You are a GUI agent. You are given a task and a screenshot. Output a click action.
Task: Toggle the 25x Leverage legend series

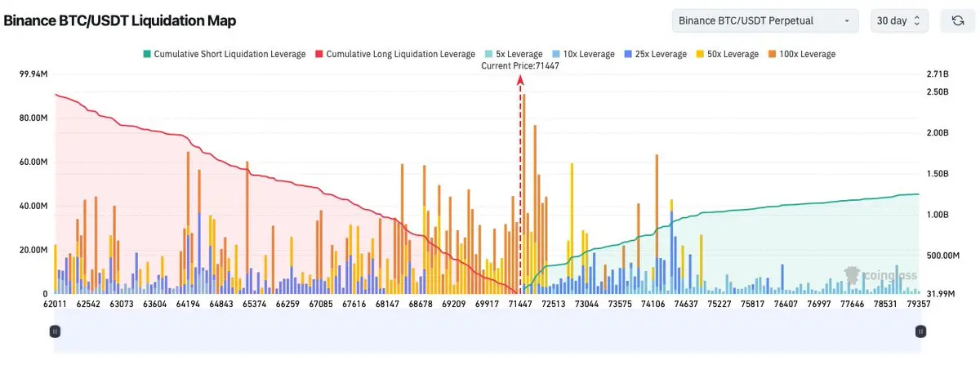click(x=655, y=54)
